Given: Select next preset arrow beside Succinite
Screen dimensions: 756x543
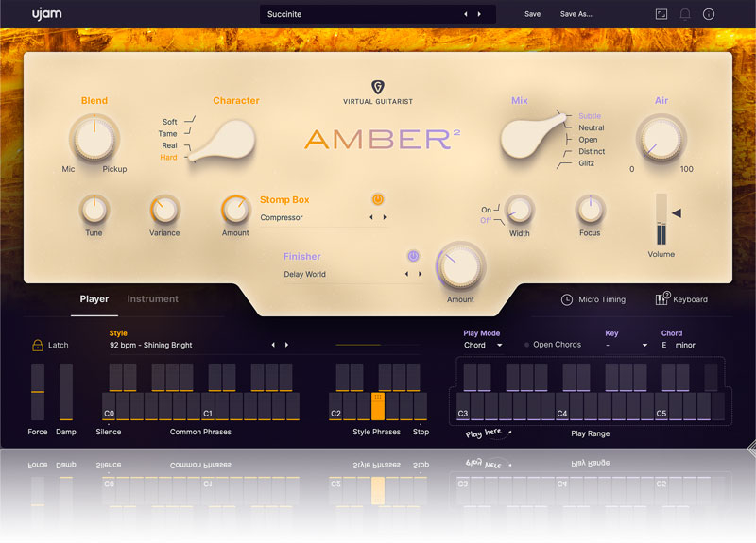Looking at the screenshot, I should pyautogui.click(x=479, y=14).
